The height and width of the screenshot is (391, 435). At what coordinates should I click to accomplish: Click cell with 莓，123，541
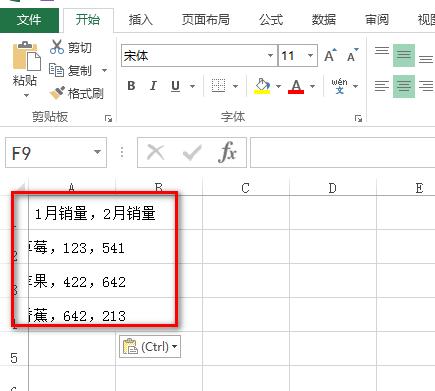click(72, 247)
